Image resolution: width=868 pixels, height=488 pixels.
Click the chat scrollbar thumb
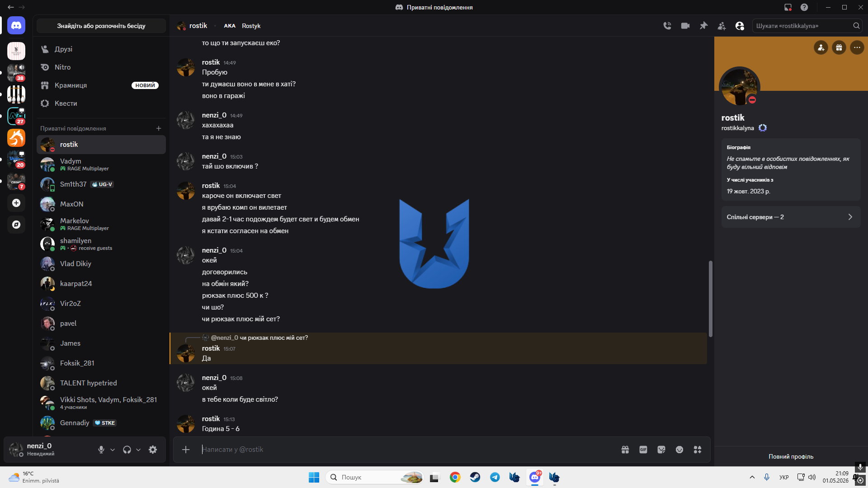[711, 299]
